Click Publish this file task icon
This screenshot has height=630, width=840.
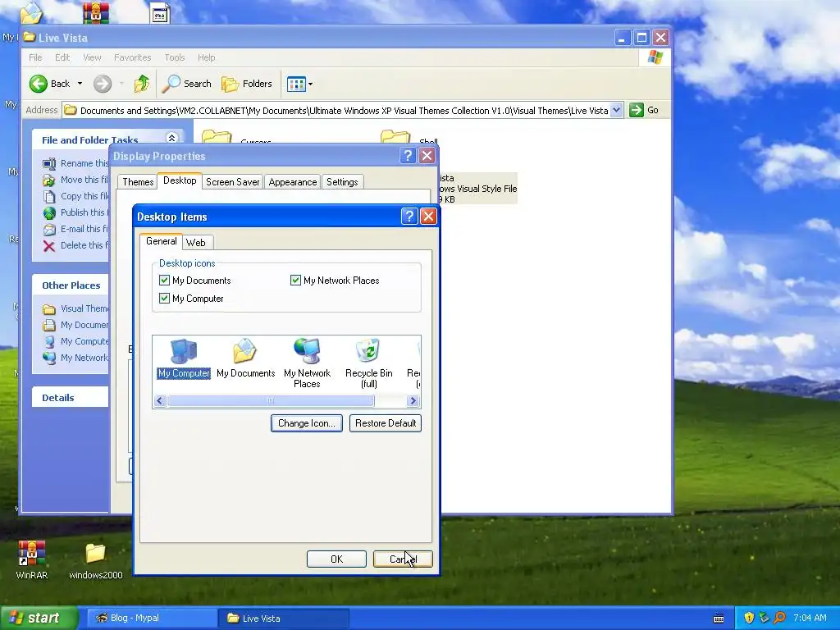[x=49, y=212]
